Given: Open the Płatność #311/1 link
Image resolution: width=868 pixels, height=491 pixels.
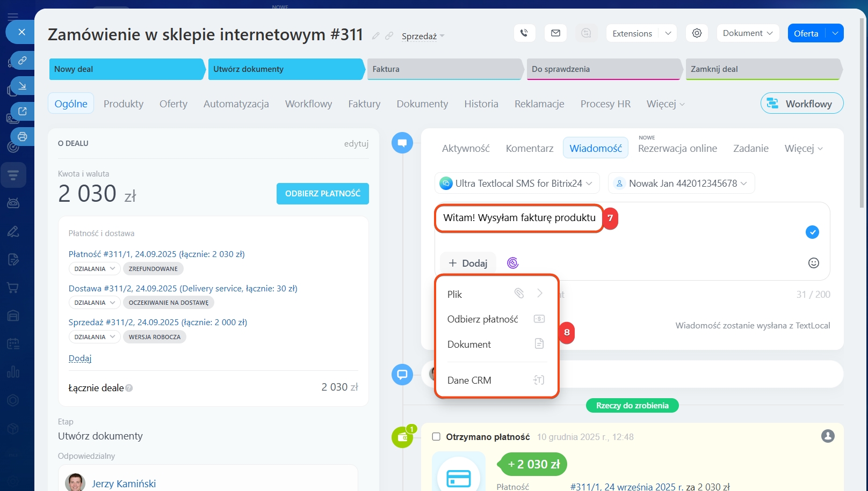Looking at the screenshot, I should point(156,254).
